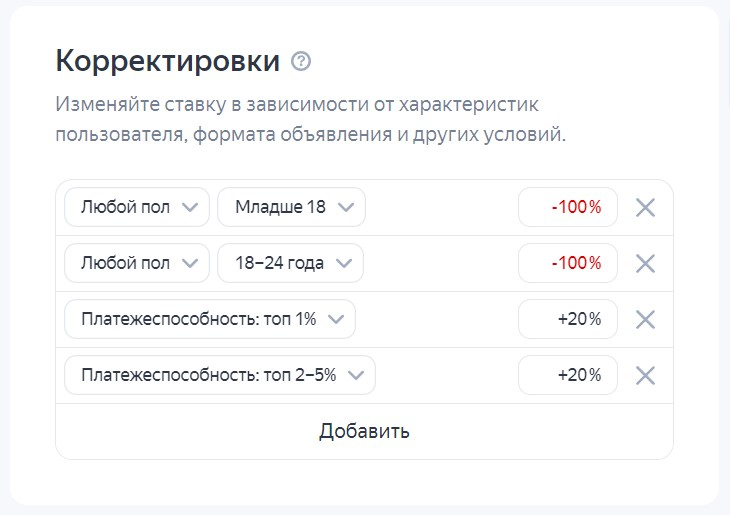
Task: Click the +20% field for топ 2–5%
Action: (568, 376)
